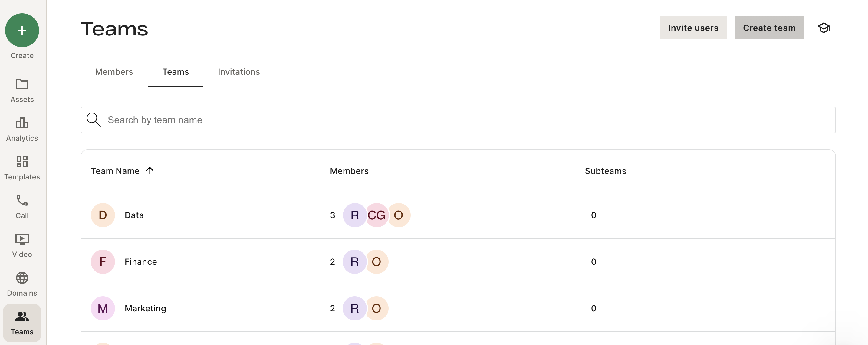Click R member avatar in Finance row
The image size is (868, 345).
click(x=354, y=262)
